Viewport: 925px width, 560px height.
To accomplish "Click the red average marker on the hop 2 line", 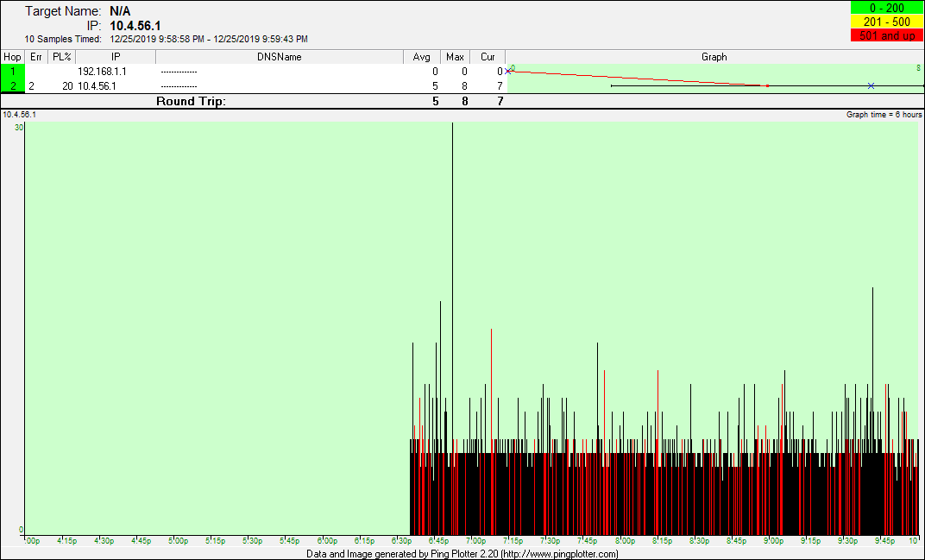I will point(767,85).
